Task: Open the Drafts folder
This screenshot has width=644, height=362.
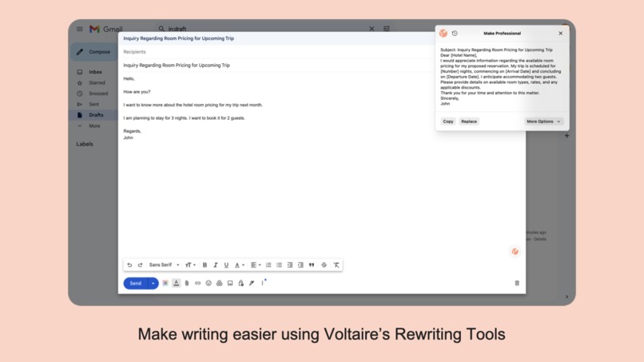Action: coord(96,115)
